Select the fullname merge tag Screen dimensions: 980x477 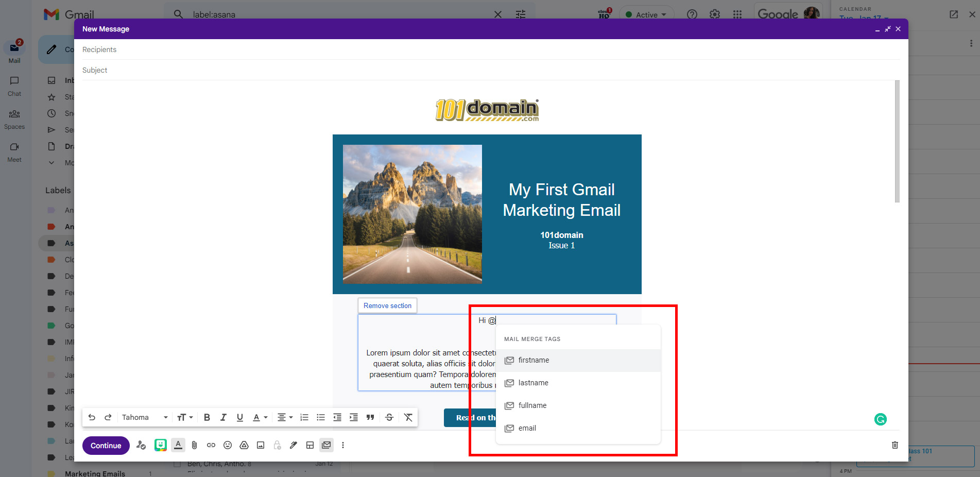click(578, 405)
